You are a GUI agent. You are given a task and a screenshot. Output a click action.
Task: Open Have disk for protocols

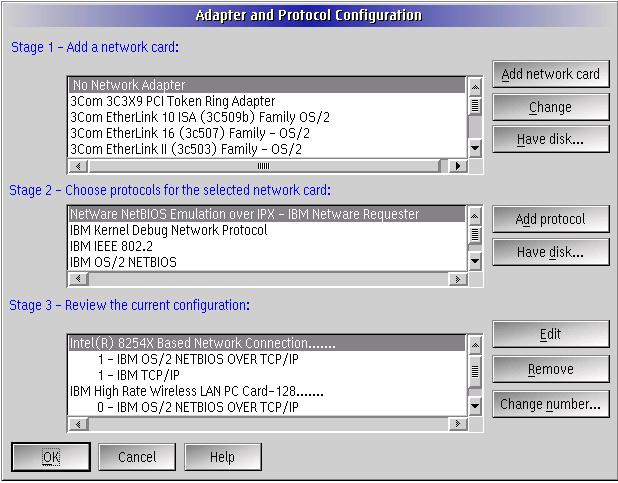point(551,252)
